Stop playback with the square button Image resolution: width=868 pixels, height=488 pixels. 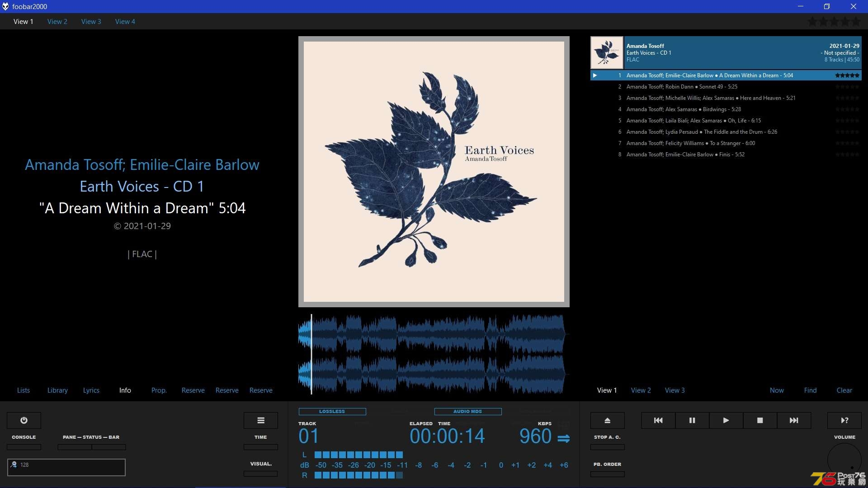pos(760,420)
